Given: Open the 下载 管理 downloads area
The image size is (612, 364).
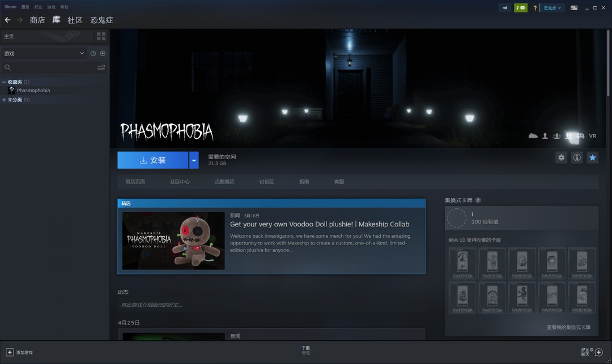Looking at the screenshot, I should (305, 350).
